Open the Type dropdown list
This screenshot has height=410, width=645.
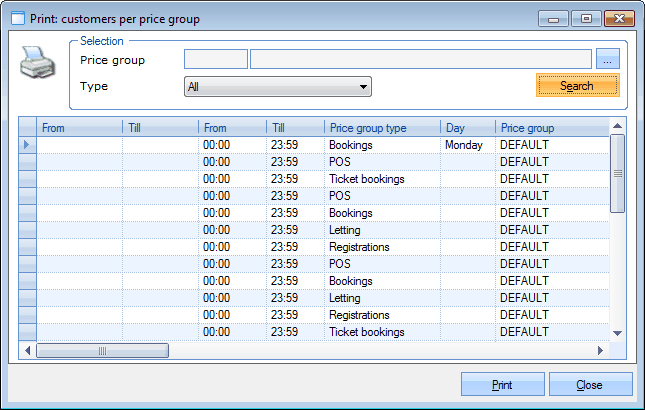click(278, 87)
